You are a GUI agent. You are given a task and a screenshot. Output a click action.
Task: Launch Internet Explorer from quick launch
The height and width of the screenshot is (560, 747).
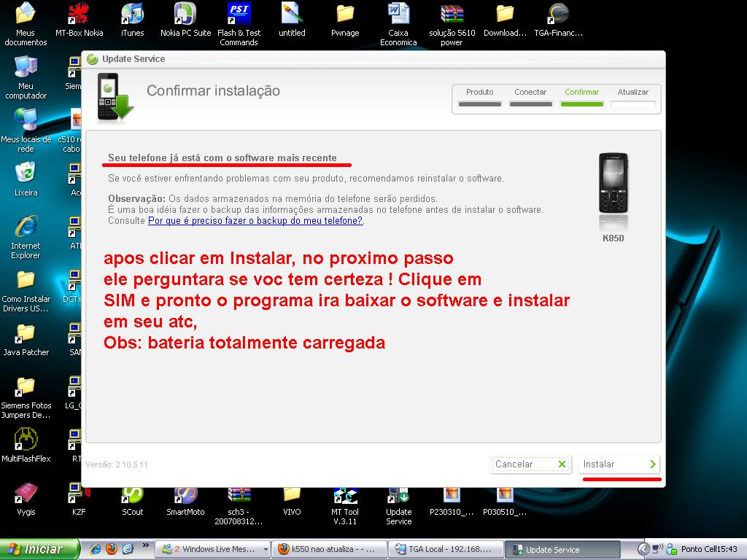pyautogui.click(x=96, y=549)
